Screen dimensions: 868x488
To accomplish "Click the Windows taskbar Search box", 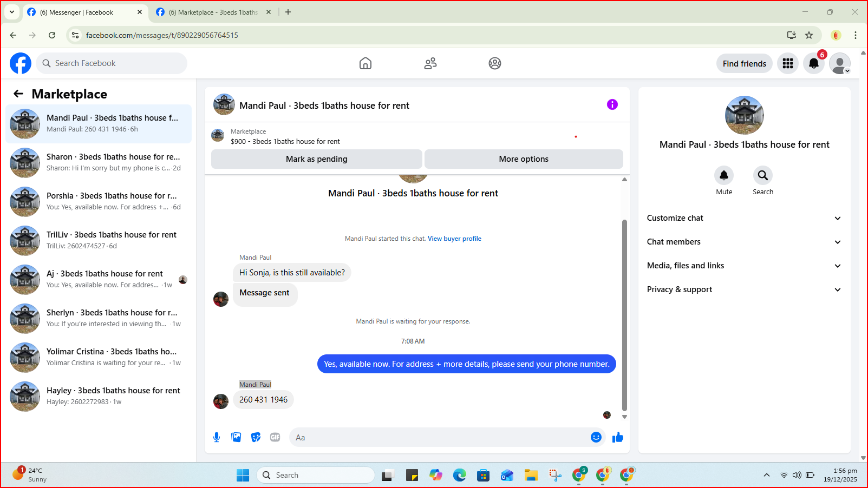I will click(x=316, y=475).
